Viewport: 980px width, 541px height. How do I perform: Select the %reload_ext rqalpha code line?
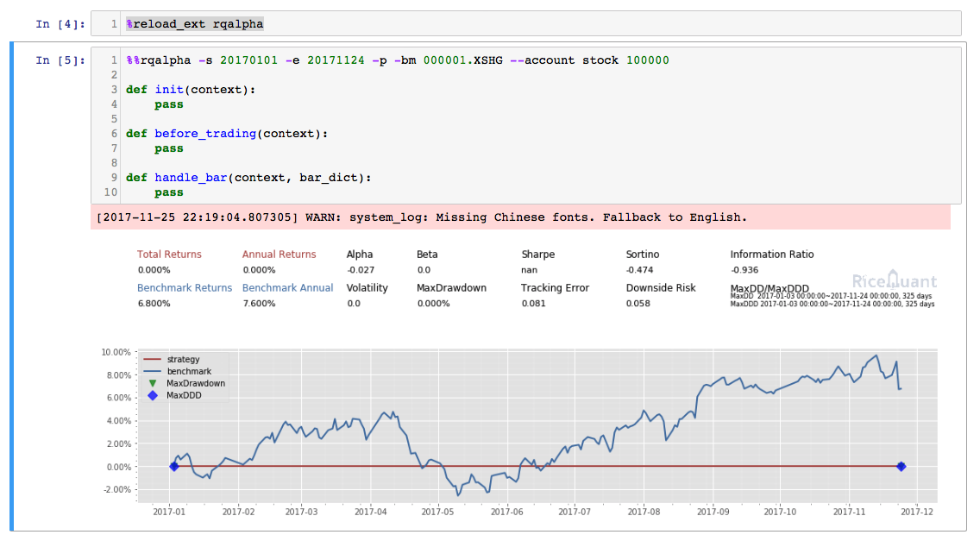pos(194,24)
